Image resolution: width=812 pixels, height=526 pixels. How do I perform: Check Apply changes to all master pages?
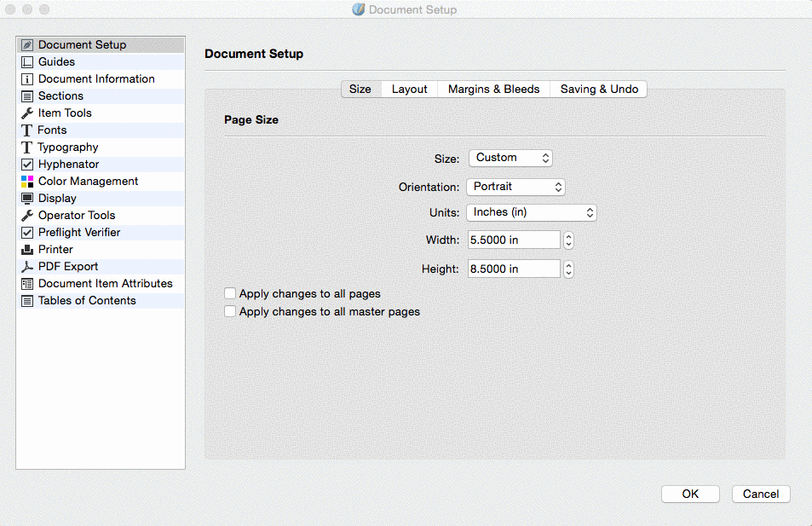(x=230, y=312)
